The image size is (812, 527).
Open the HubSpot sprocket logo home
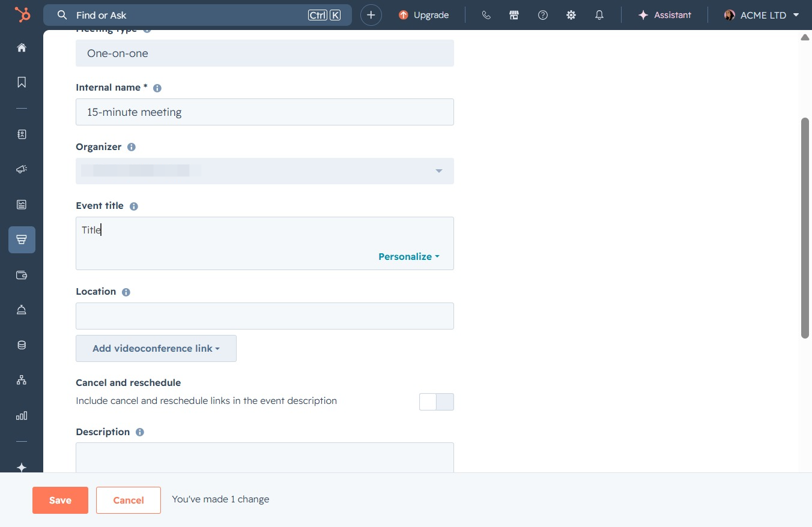point(22,14)
